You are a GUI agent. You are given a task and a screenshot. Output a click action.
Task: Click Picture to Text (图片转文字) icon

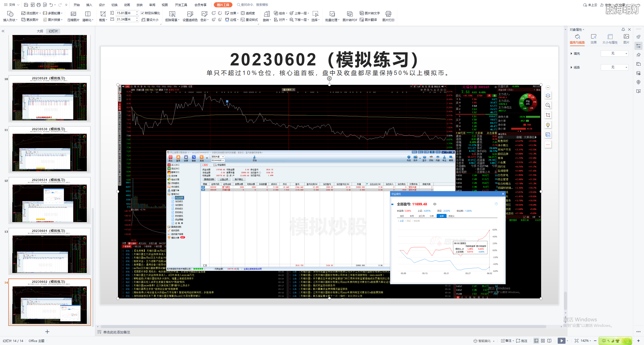(370, 13)
